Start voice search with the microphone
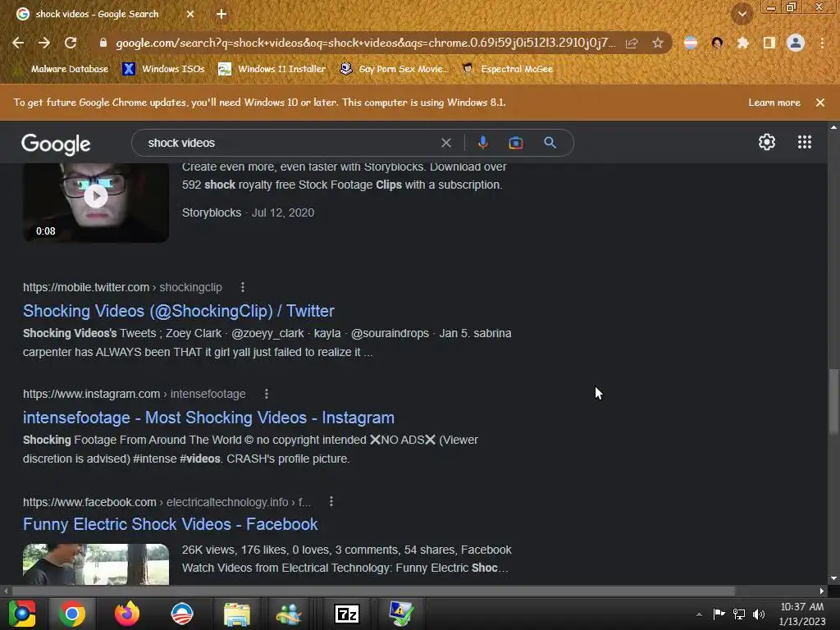Viewport: 840px width, 630px height. (x=482, y=143)
